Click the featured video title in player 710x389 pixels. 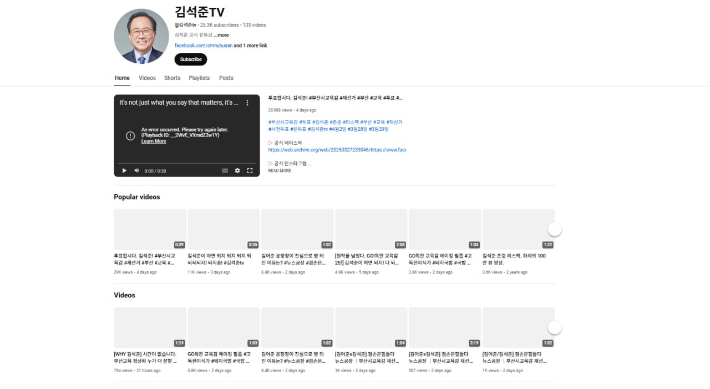[x=178, y=103]
